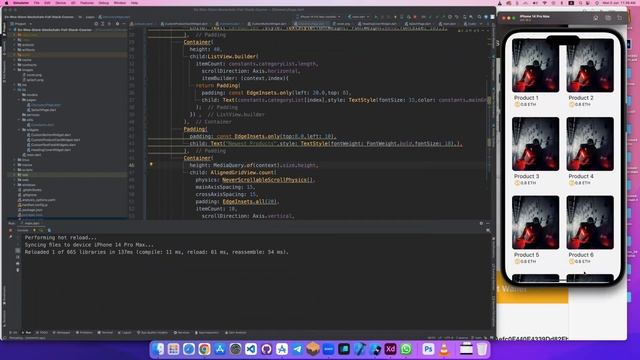Click the green Run button in IDE toolbar
Viewport: 640px width, 360px height.
[376, 17]
